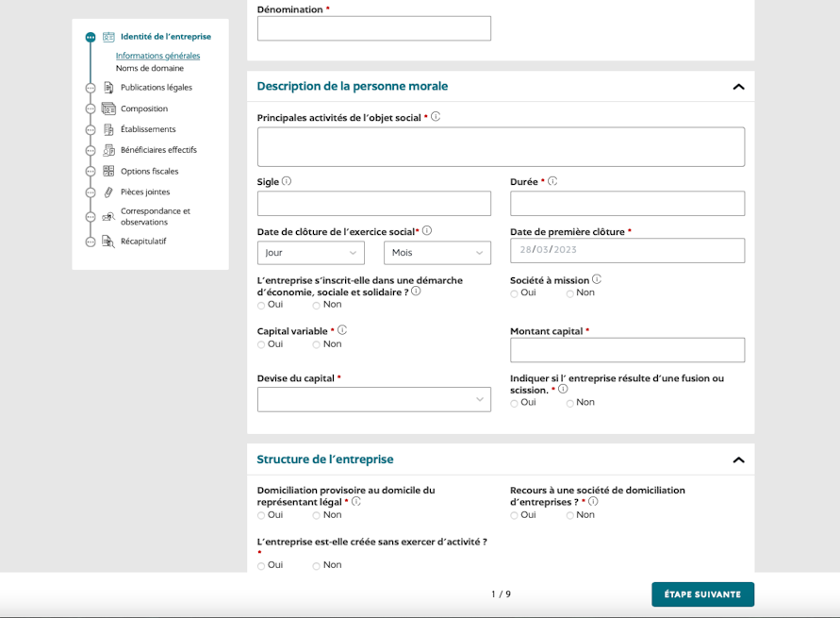Viewport: 840px width, 618px height.
Task: Click info icon for Date de clôture
Action: click(x=427, y=230)
